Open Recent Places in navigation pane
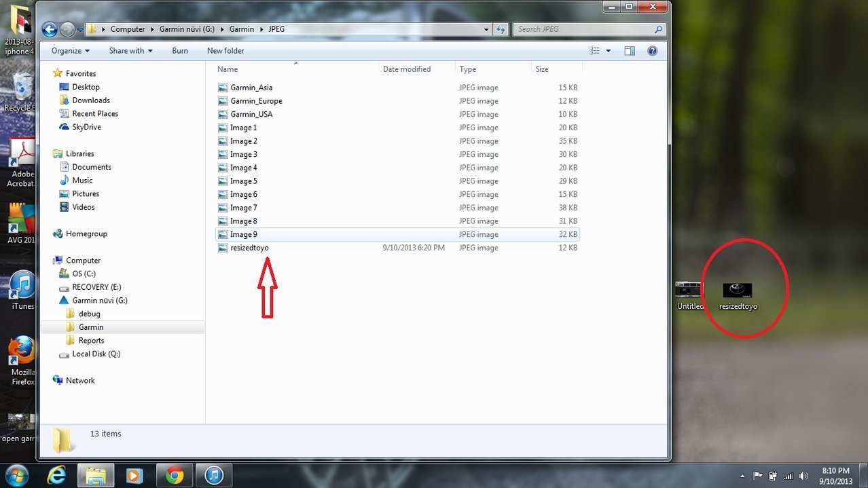Viewport: 868px width, 488px height. click(x=95, y=113)
